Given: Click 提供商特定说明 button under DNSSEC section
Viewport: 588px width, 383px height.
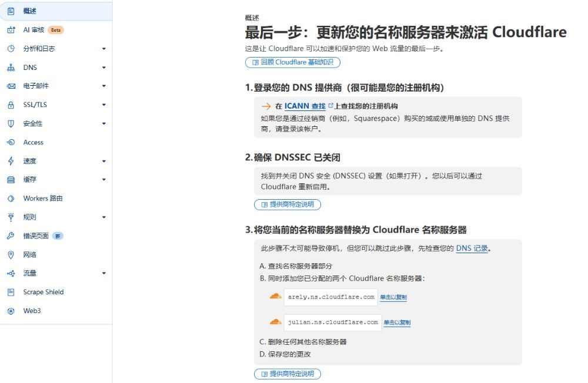Looking at the screenshot, I should pyautogui.click(x=288, y=204).
